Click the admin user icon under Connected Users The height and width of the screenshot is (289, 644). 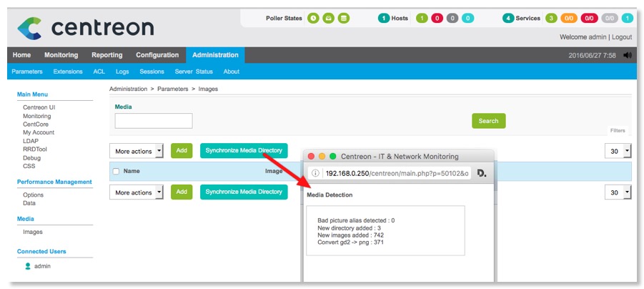pyautogui.click(x=28, y=266)
